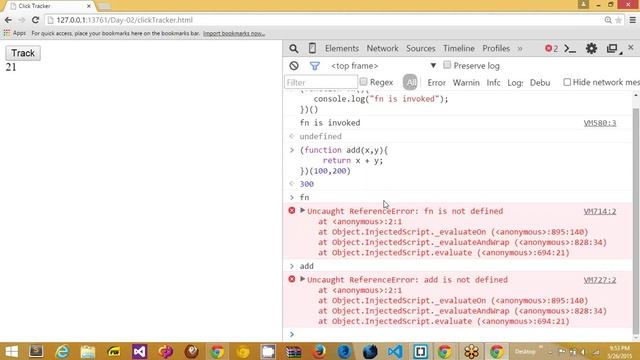Collapse the 'fn is not defined' error stack
Screen dimensions: 640x360
click(x=302, y=211)
